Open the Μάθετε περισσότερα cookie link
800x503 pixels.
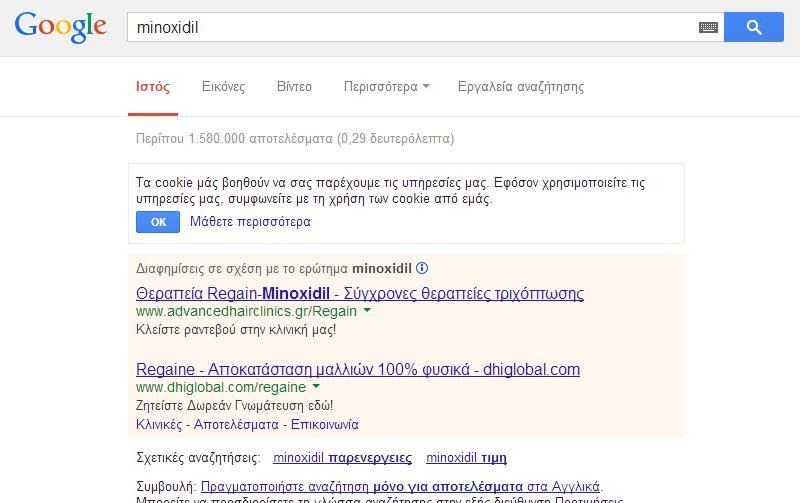pos(250,222)
